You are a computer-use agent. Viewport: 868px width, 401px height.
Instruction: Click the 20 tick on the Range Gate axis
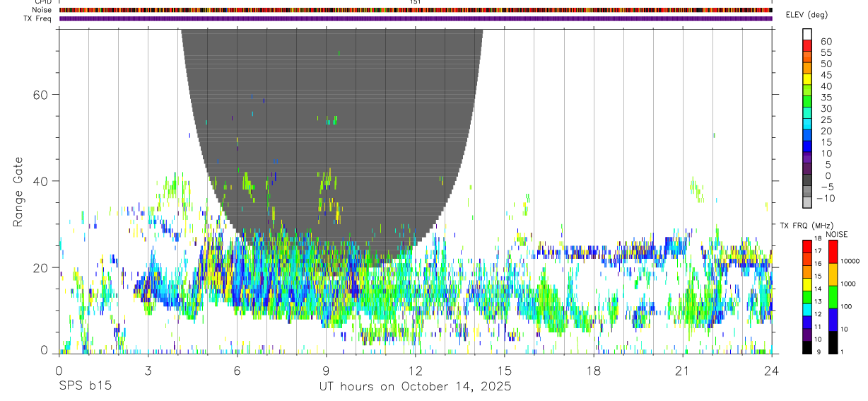[x=39, y=267]
